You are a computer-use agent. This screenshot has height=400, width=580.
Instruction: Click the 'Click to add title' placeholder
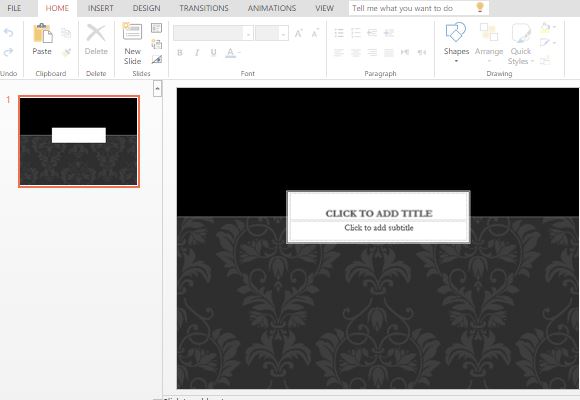(379, 213)
